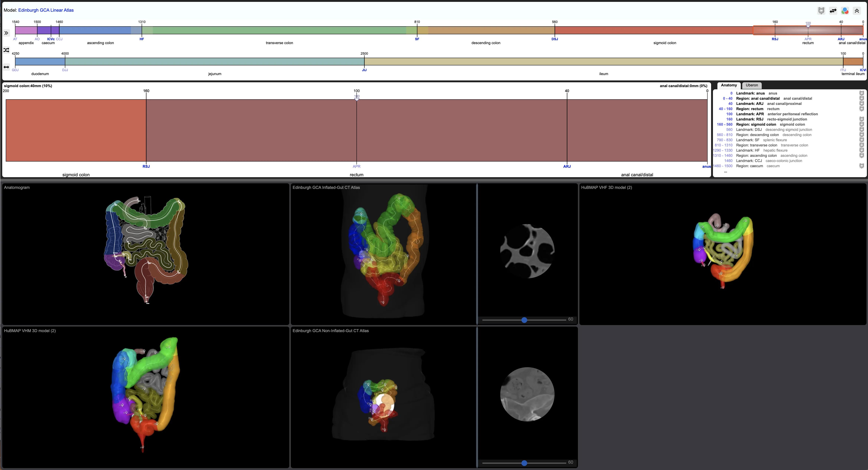This screenshot has width=868, height=470.
Task: Click the horizontal double-arrow icon beside small-intestine bar
Action: point(6,67)
